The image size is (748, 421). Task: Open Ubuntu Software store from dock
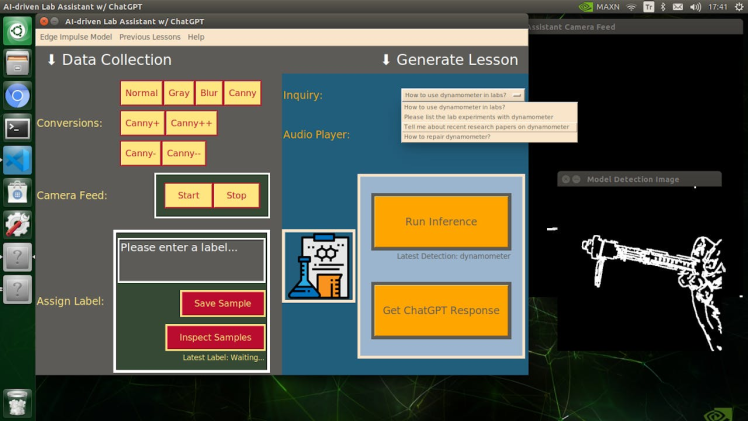click(17, 193)
